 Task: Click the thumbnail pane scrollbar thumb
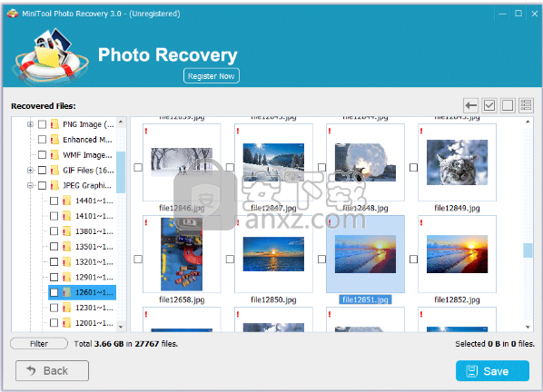click(528, 250)
